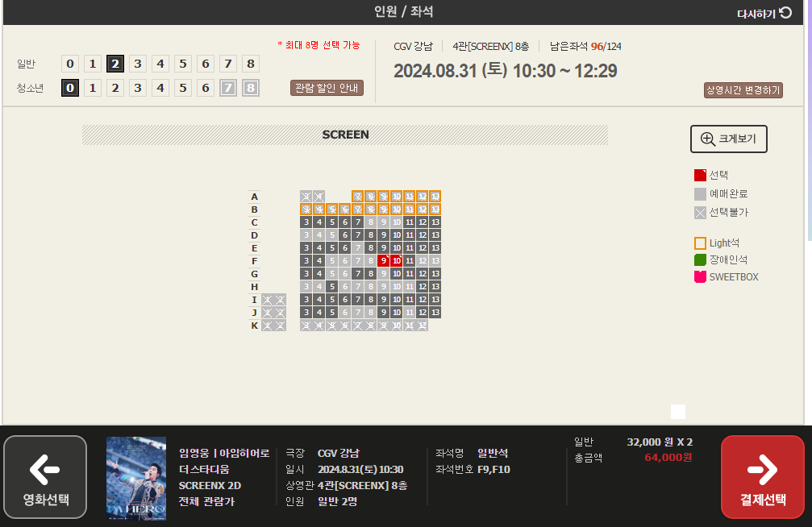The height and width of the screenshot is (527, 812).
Task: Select seat C7
Action: pos(358,222)
